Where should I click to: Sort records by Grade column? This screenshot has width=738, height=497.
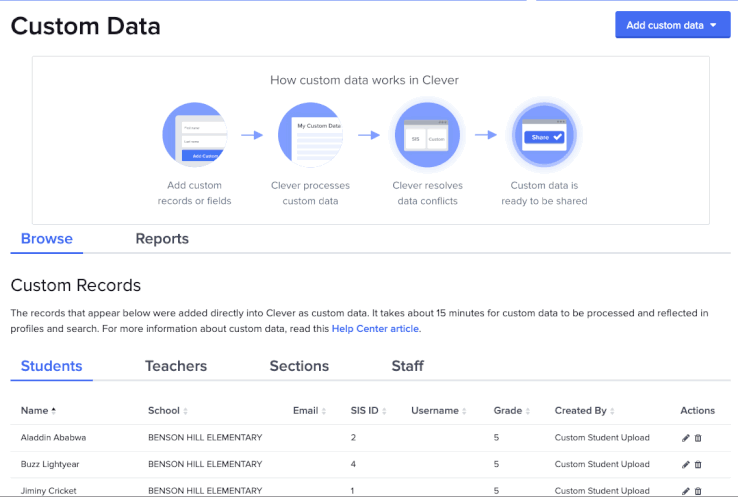tap(511, 411)
